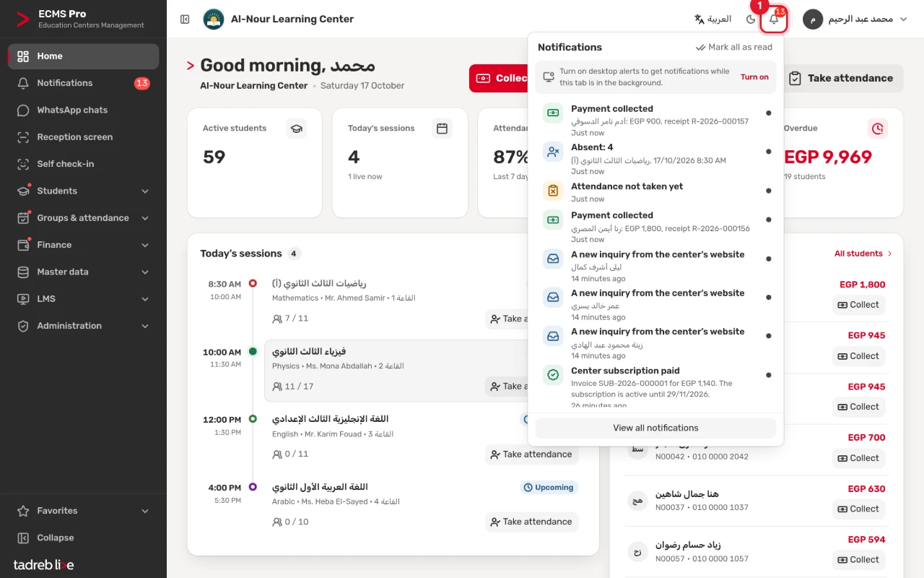Open Attendance not taken yet notification
The width and height of the screenshot is (924, 578).
pos(655,192)
